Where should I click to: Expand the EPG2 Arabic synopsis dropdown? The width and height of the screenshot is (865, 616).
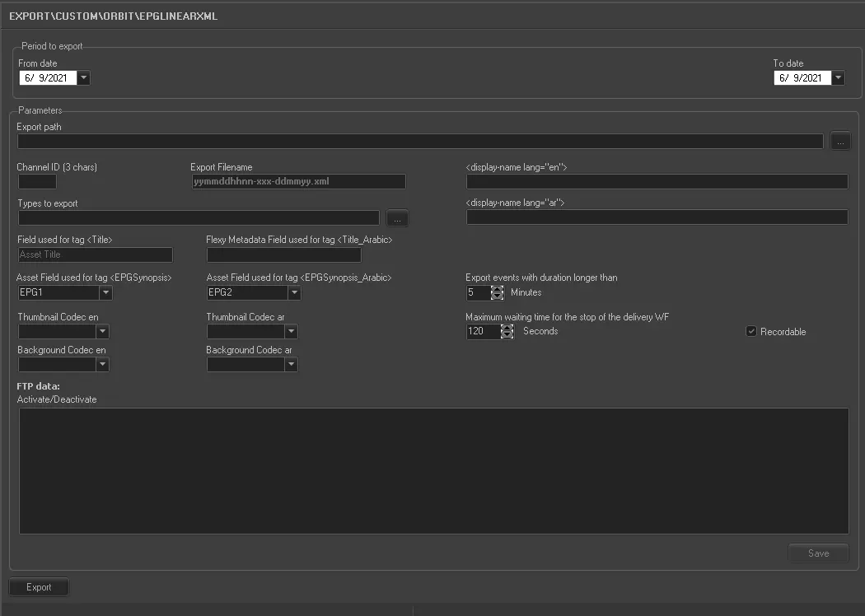point(294,292)
